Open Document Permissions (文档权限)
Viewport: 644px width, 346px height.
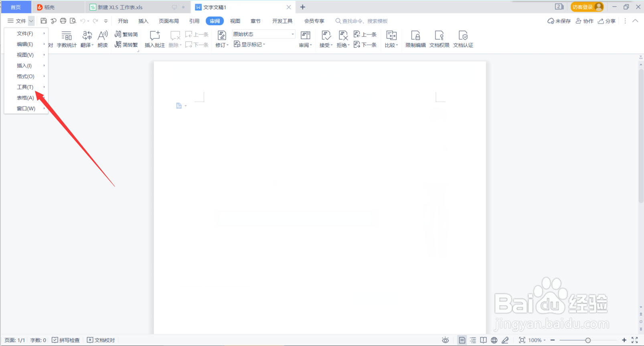(439, 39)
